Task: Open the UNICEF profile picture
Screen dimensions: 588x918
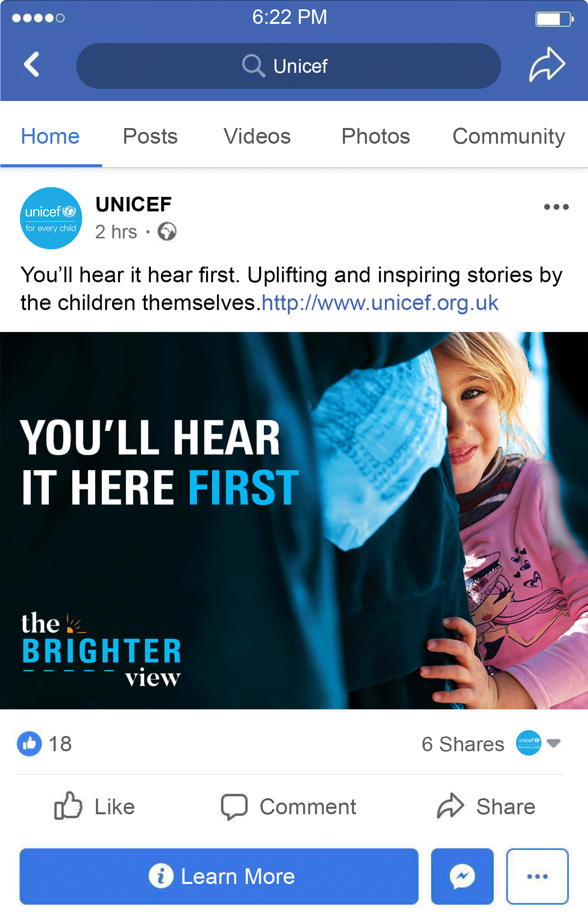Action: (x=51, y=218)
